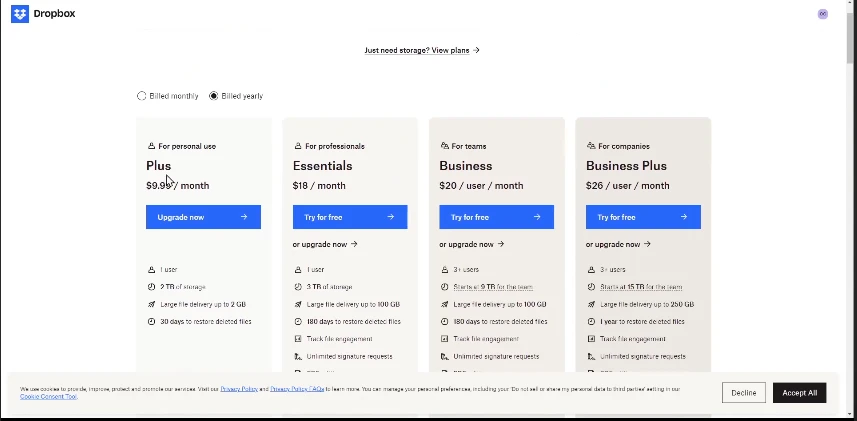Click the 'For personal use' person icon
Screen dimensions: 857x421
(x=151, y=146)
